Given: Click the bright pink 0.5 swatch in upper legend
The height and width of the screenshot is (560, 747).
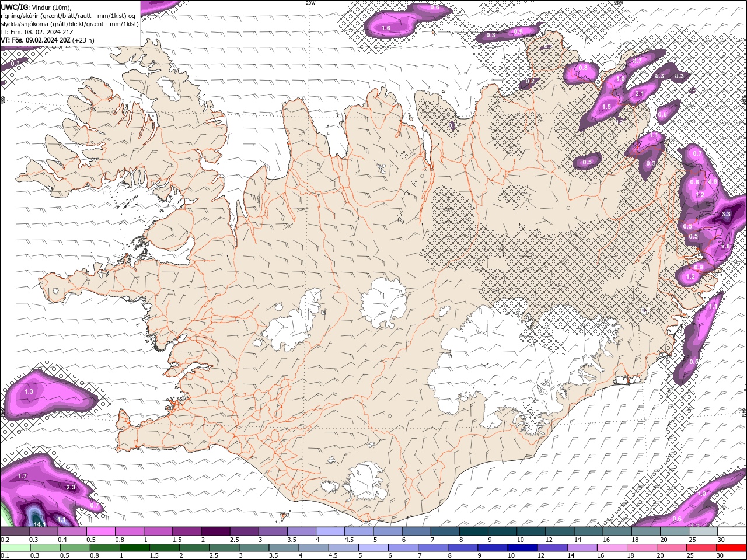Looking at the screenshot, I should (100, 531).
